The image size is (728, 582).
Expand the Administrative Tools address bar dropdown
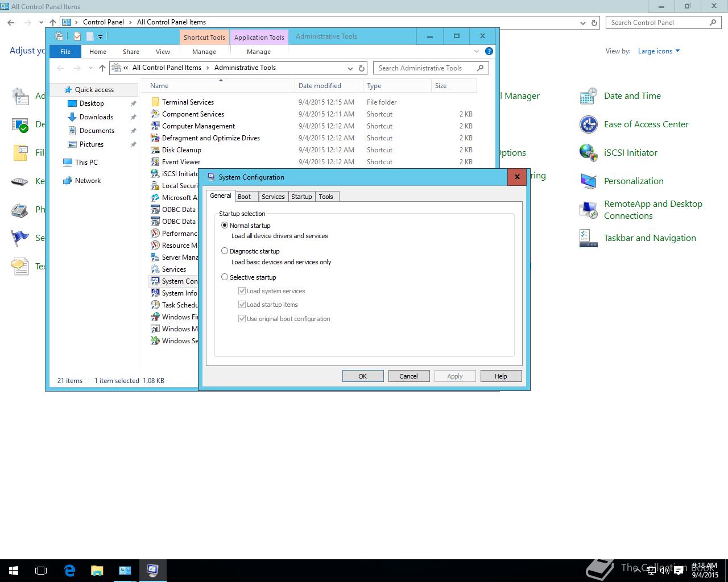pos(350,68)
